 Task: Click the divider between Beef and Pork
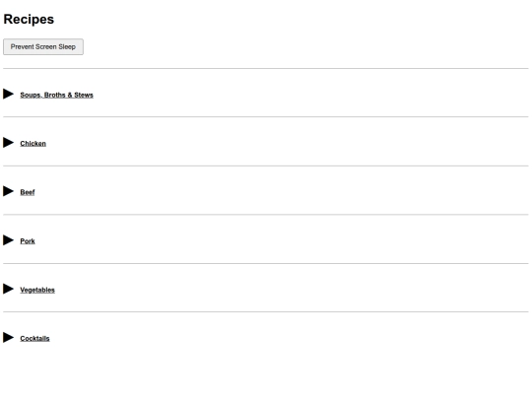[x=266, y=215]
